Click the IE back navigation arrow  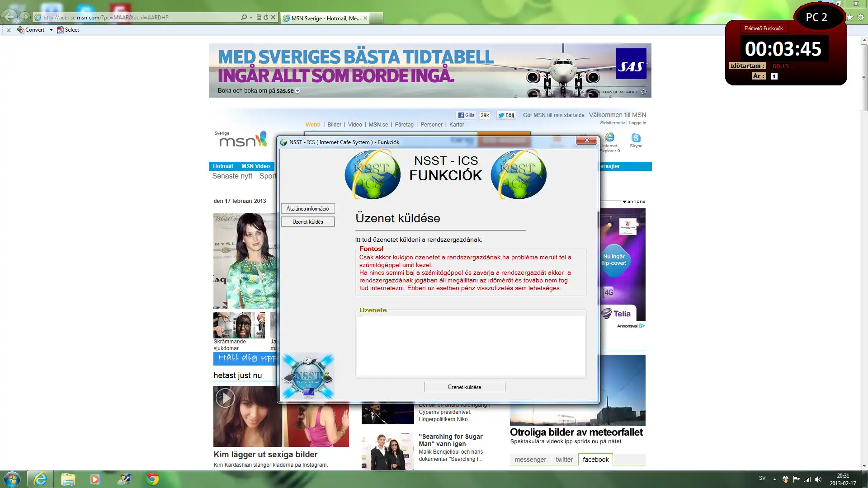9,17
